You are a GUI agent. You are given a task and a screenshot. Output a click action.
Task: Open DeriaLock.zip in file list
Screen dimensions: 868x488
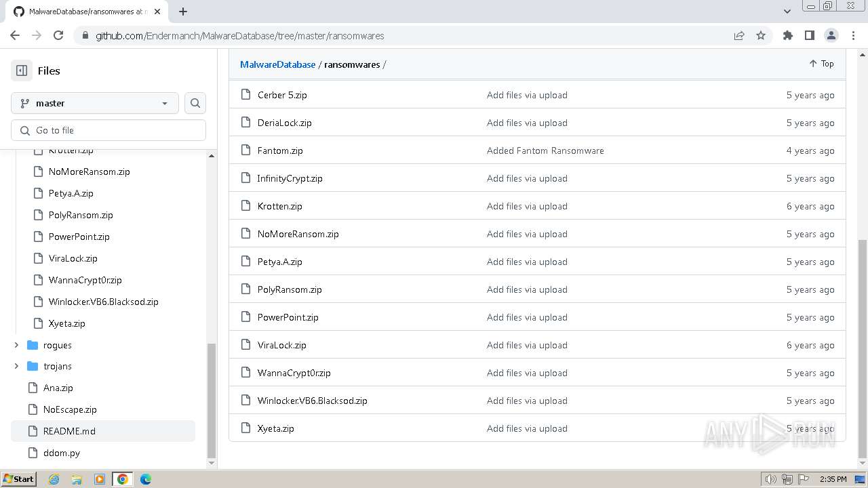[x=285, y=123]
